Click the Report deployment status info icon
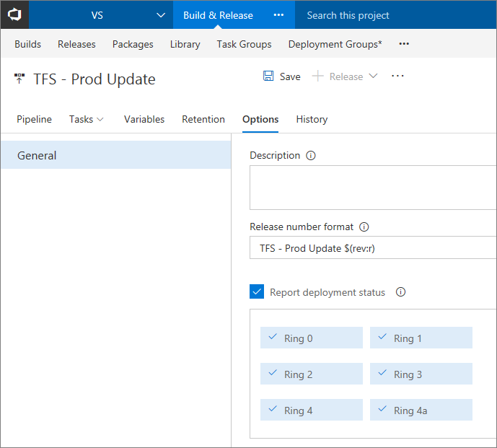This screenshot has height=448, width=497. (401, 292)
